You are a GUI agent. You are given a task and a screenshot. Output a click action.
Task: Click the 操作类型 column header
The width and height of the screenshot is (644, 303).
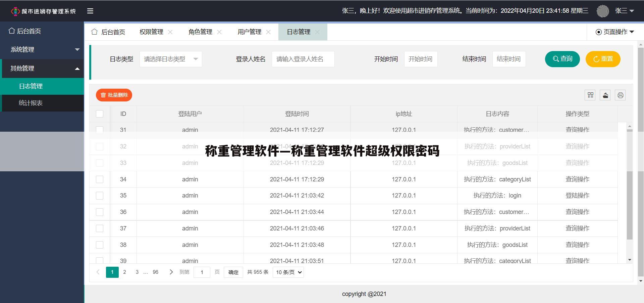click(578, 114)
